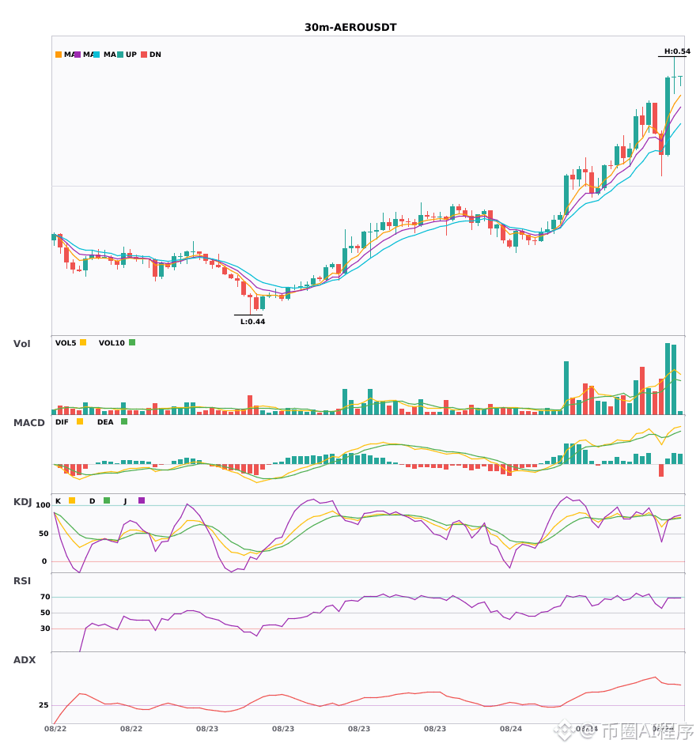Viewport: 700px width, 751px height.
Task: Click the VOL10 legend text
Action: pos(112,343)
